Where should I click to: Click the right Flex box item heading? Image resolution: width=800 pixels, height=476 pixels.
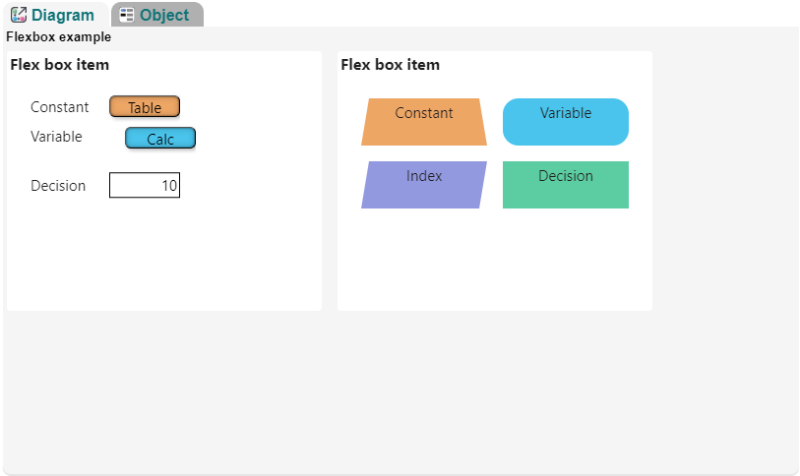[390, 65]
